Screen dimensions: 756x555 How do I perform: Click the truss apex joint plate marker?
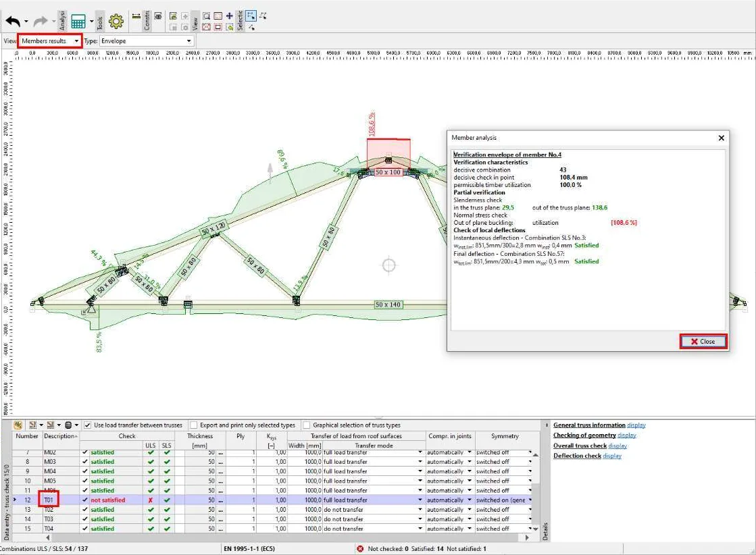tap(388, 160)
